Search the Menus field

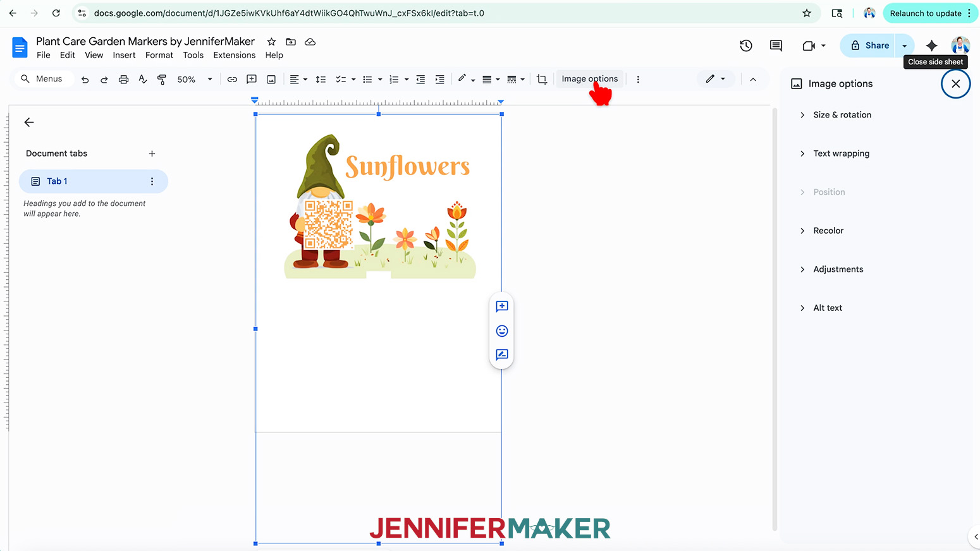coord(43,79)
